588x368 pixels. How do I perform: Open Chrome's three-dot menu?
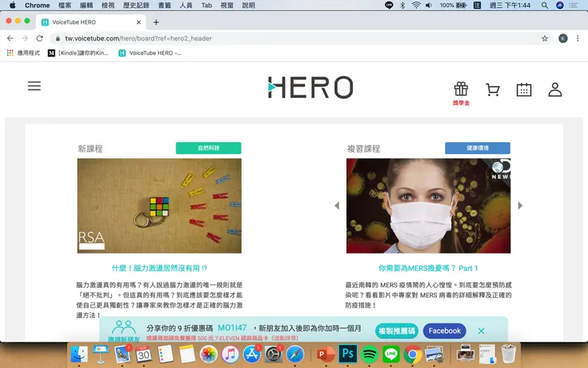tap(578, 38)
